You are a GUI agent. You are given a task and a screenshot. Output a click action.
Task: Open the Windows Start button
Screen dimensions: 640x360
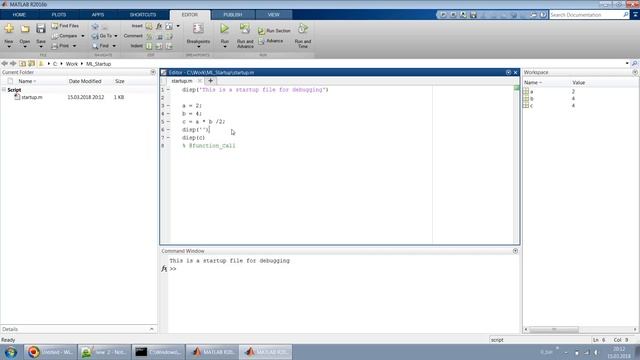pyautogui.click(x=11, y=352)
